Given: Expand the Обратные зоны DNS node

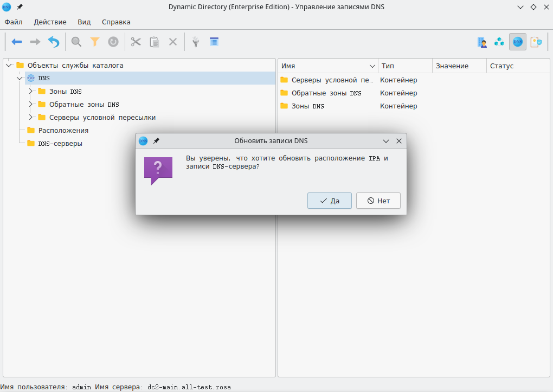Looking at the screenshot, I should [x=31, y=104].
